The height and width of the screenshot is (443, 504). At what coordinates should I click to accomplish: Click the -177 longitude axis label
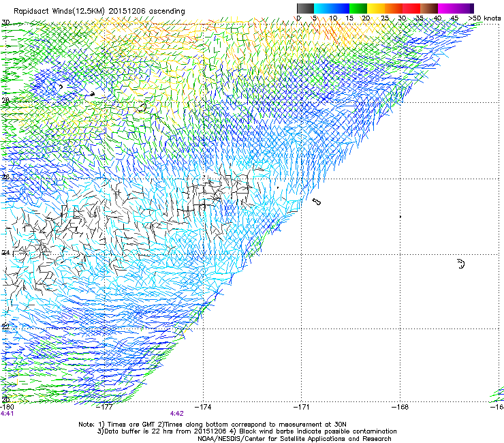click(105, 407)
